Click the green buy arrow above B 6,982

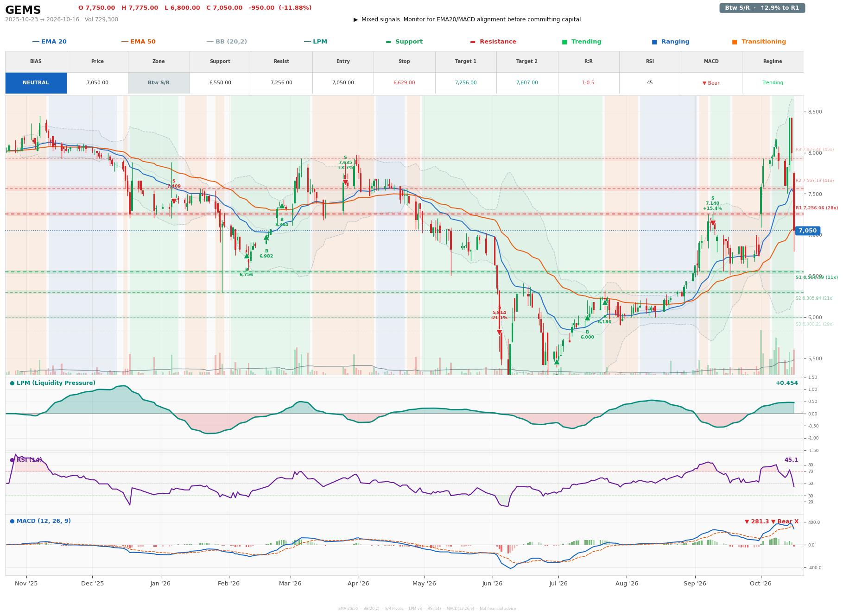(266, 238)
